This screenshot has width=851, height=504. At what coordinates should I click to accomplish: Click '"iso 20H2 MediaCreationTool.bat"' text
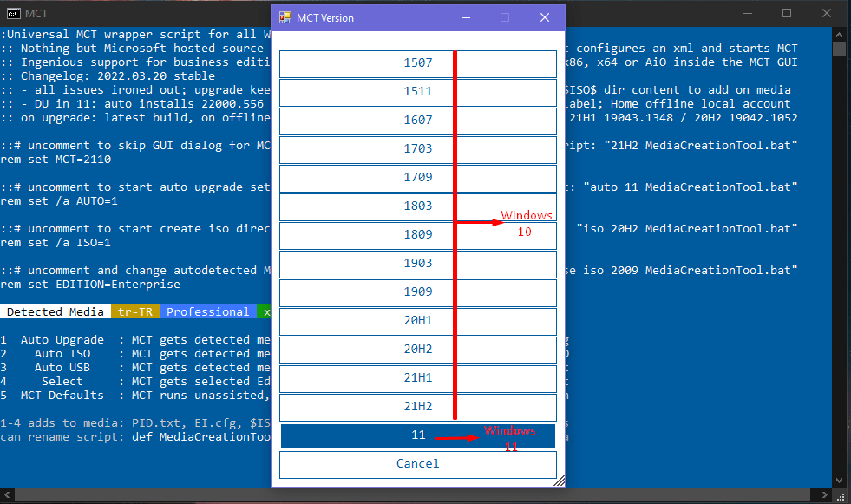click(x=687, y=229)
